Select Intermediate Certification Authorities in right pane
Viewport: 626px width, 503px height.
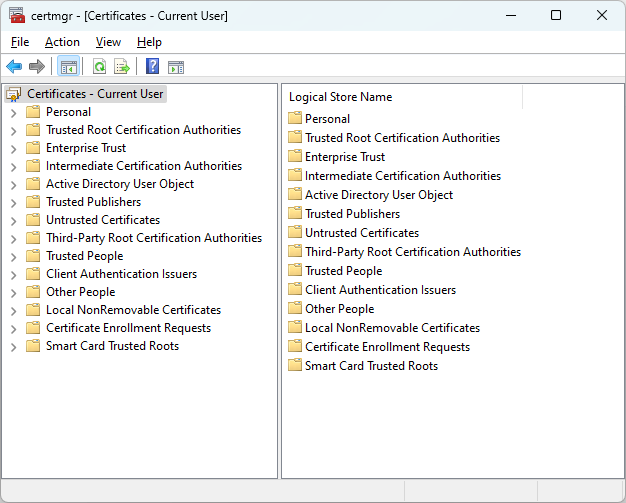point(402,176)
